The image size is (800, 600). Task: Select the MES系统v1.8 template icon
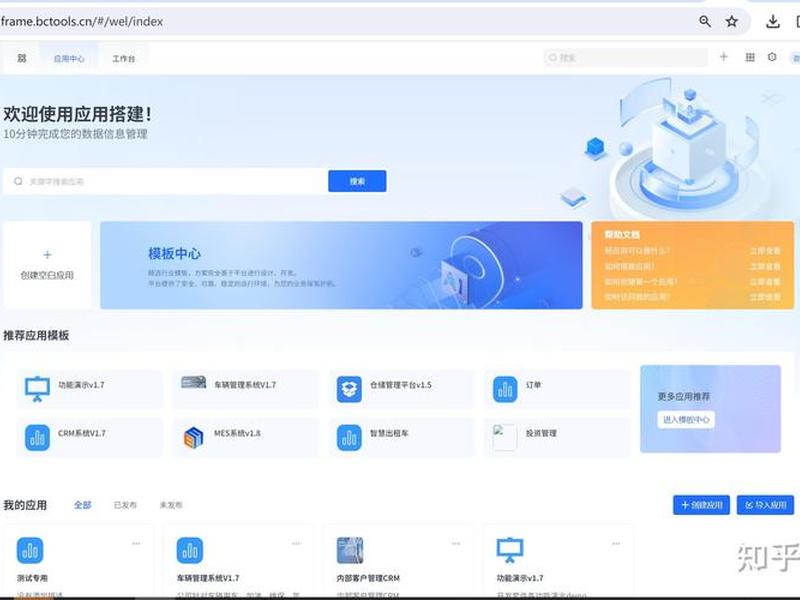[193, 438]
